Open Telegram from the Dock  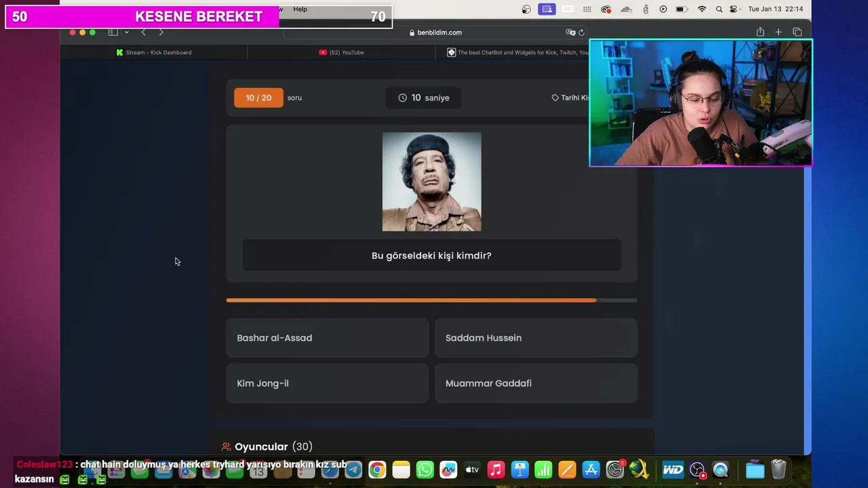click(353, 470)
